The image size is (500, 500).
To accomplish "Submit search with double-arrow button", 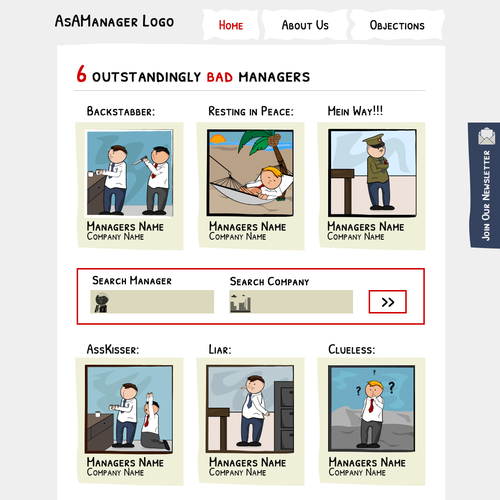I will click(x=387, y=302).
